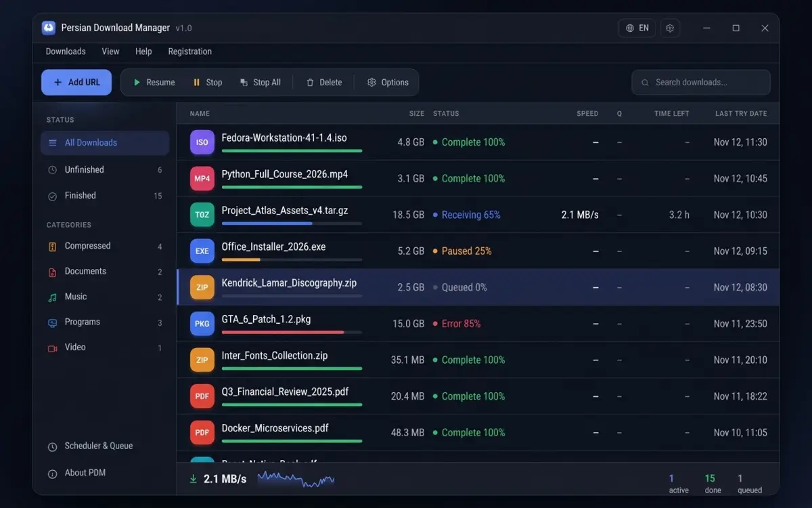This screenshot has width=812, height=508.
Task: Click the ZIP icon for Inter_Fonts_Collection
Action: (x=202, y=360)
